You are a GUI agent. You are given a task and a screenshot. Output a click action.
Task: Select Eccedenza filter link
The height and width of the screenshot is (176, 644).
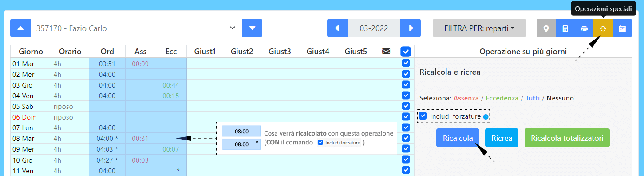pyautogui.click(x=502, y=98)
